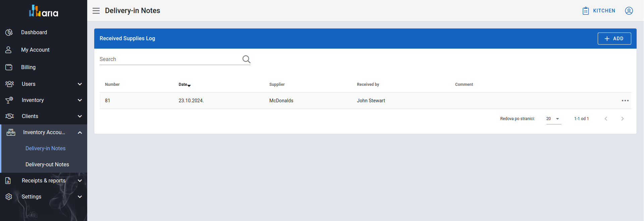Click the Delivery-in Notes page heading
Screen dimensions: 644x221
(132, 11)
